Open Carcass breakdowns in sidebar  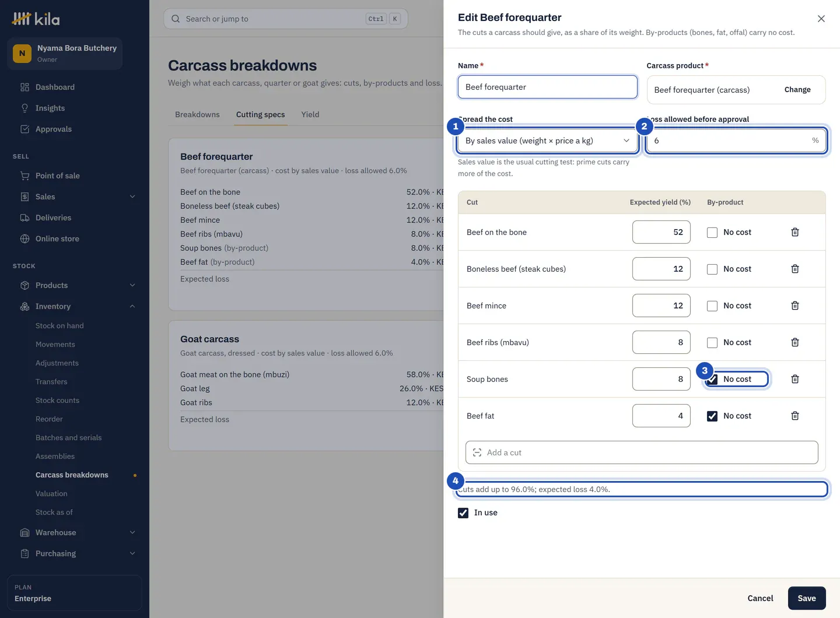(x=72, y=475)
